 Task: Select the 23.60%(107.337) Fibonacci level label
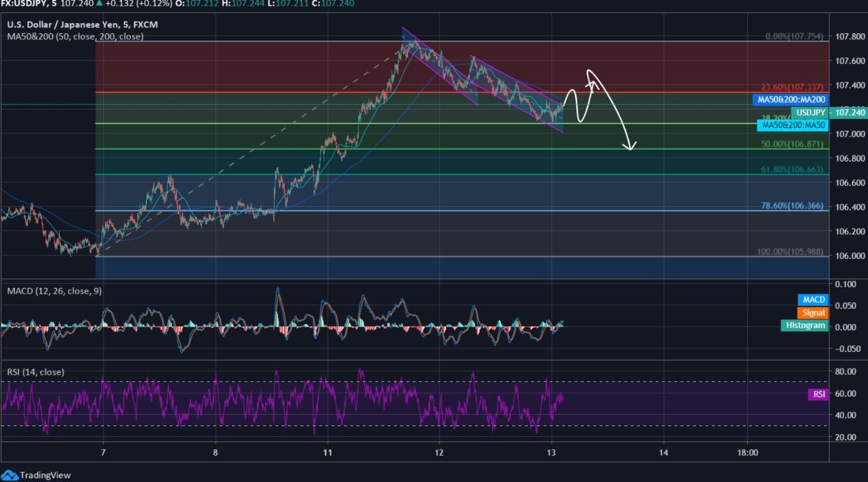791,87
